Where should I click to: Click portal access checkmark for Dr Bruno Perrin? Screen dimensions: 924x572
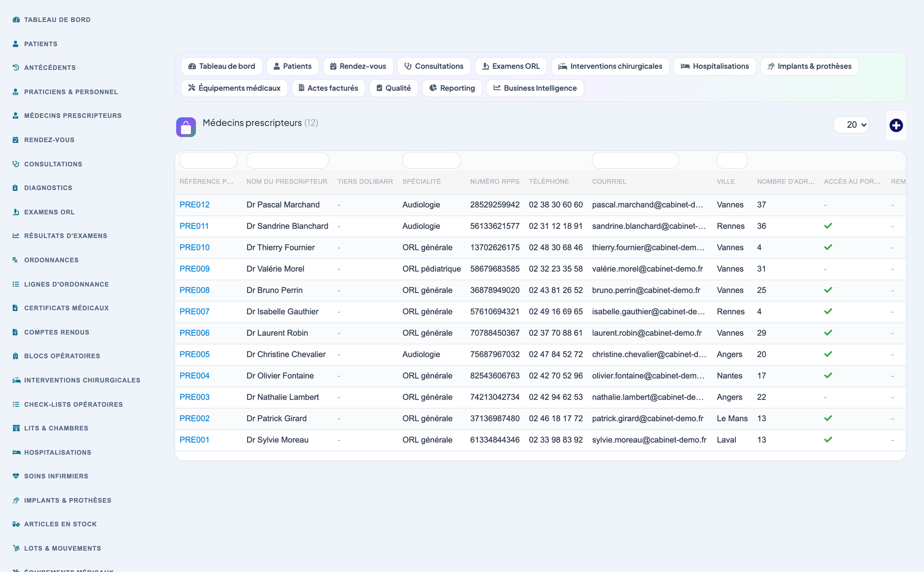(x=828, y=290)
